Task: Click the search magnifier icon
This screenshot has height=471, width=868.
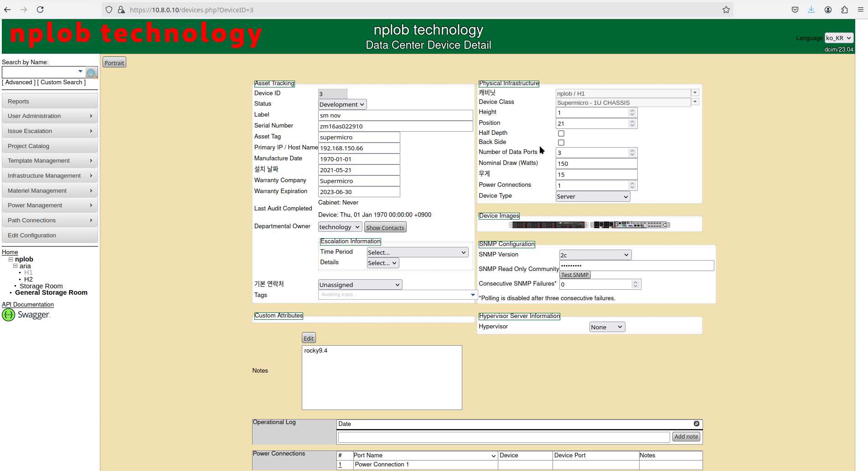Action: coord(92,73)
